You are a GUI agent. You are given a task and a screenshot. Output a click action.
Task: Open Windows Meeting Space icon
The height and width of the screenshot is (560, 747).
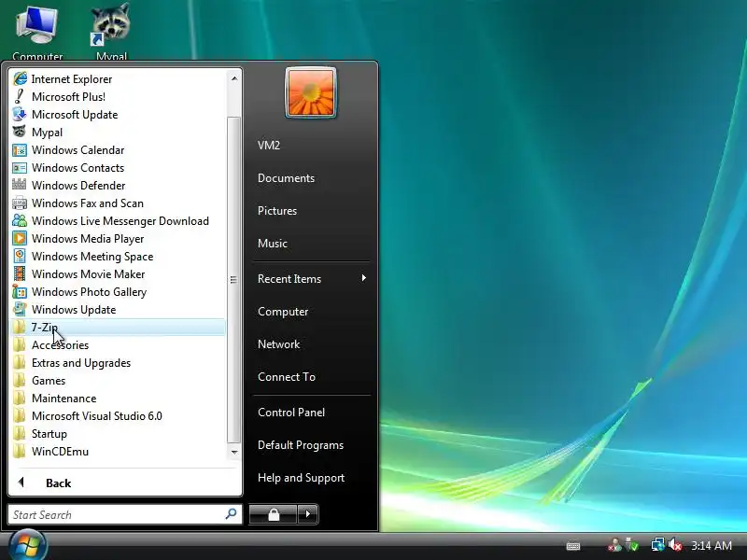[x=20, y=256]
